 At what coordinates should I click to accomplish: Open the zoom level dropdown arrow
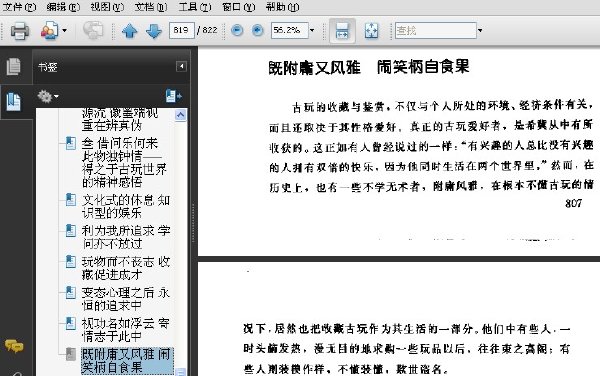(312, 30)
